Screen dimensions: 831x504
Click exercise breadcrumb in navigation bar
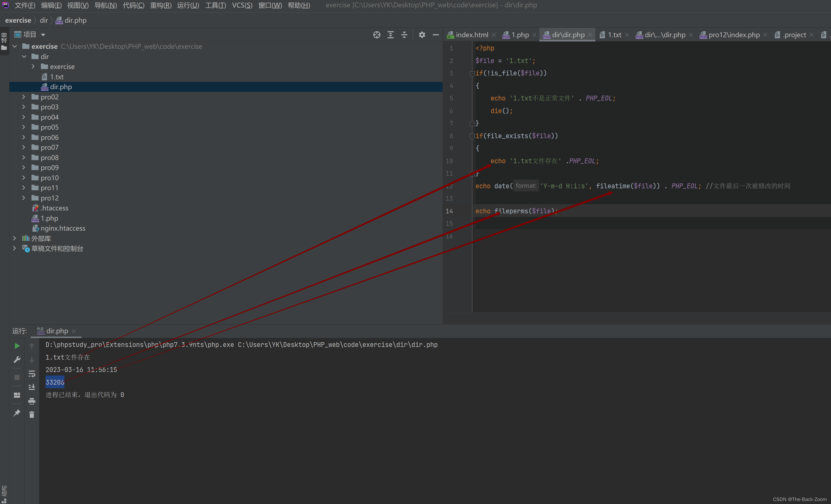coord(18,20)
